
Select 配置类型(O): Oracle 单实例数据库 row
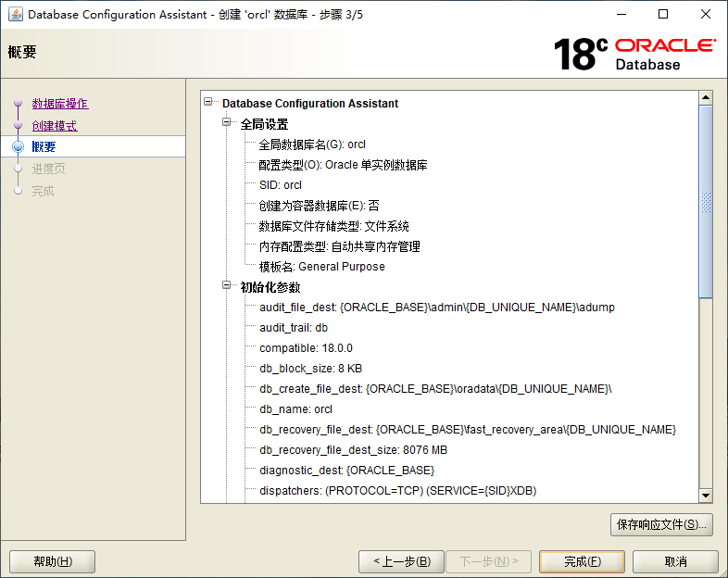tap(343, 165)
